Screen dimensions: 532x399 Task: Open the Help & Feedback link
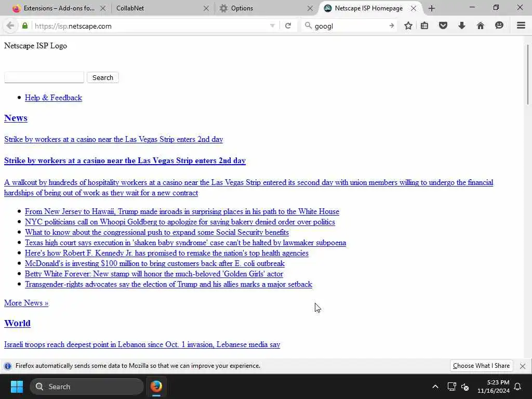(54, 98)
